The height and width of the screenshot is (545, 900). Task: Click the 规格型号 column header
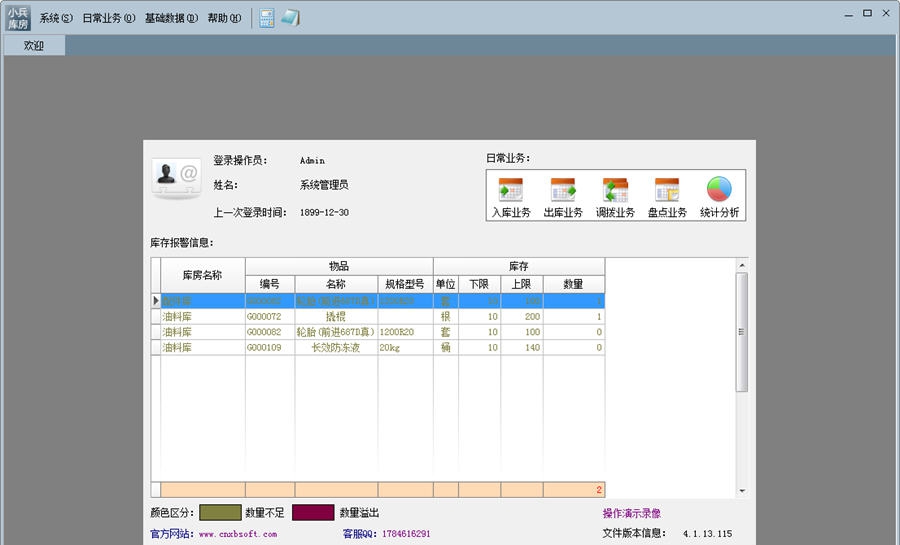tap(405, 284)
